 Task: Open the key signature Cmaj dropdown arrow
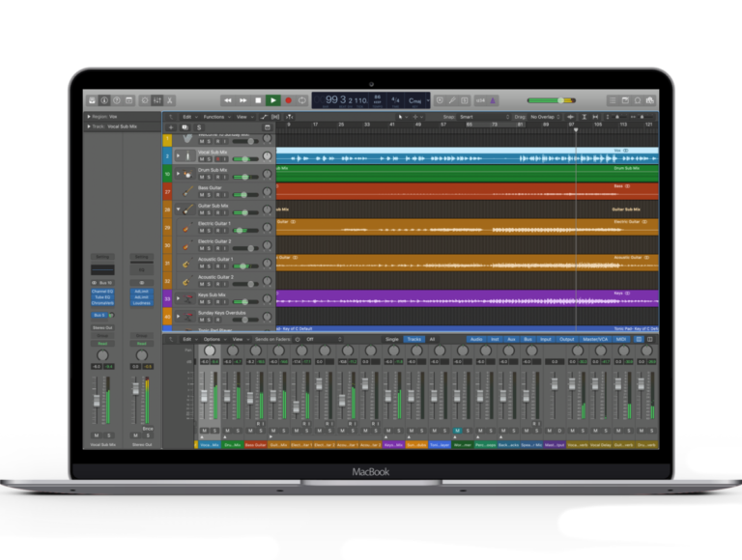click(428, 100)
